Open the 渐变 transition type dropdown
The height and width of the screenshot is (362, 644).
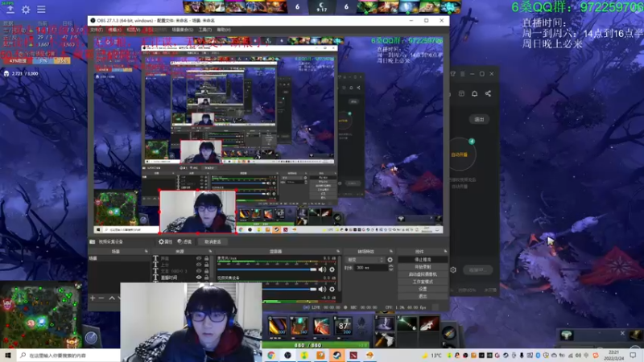point(365,260)
